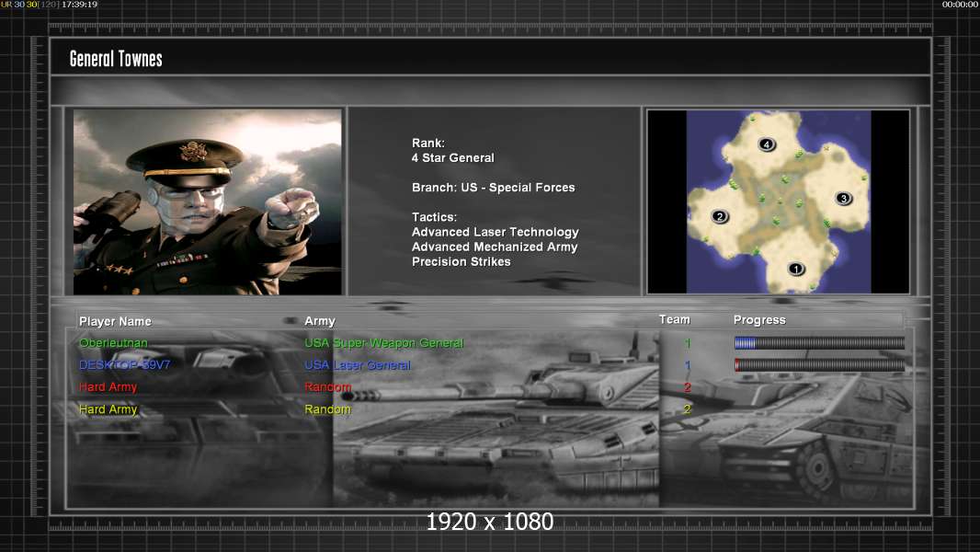This screenshot has height=552, width=980.
Task: Click the Oberleutnan progress bar
Action: (819, 342)
